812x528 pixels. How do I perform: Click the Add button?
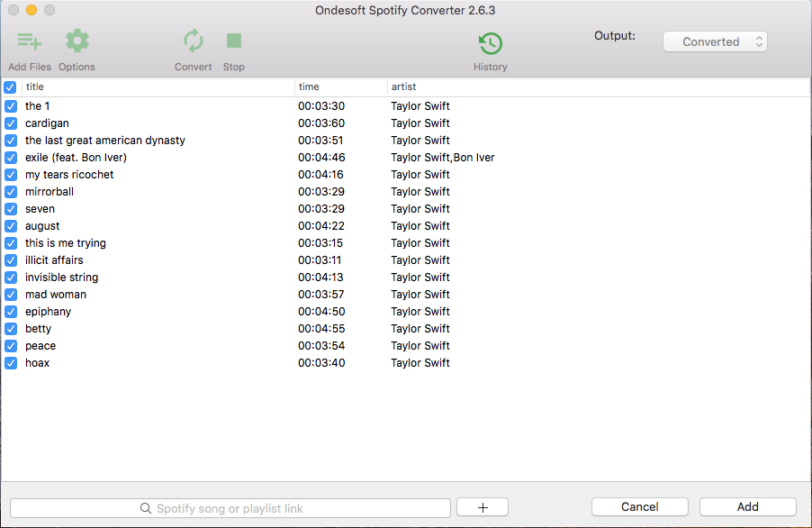(x=748, y=506)
